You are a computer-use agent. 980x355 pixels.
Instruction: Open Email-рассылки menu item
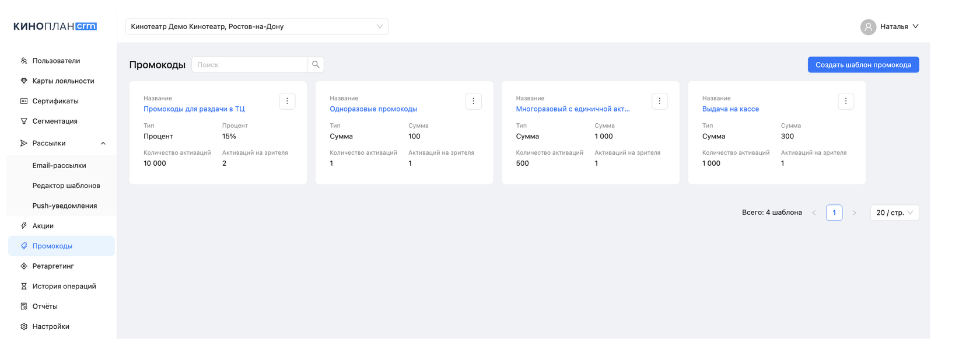60,166
